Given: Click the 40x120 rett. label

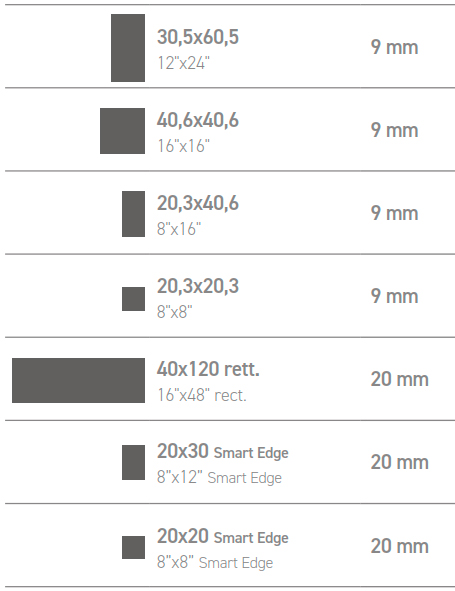Looking at the screenshot, I should click(x=208, y=369).
